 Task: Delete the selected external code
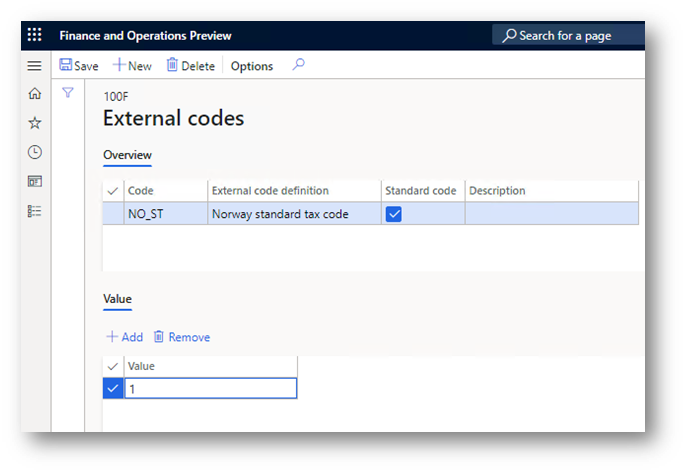click(x=191, y=66)
